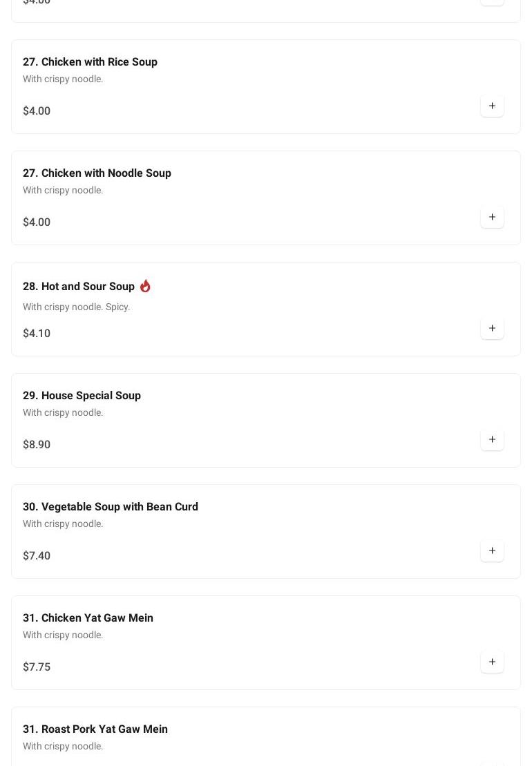Image resolution: width=532 pixels, height=766 pixels.
Task: Select the $7.40 price text
Action: click(x=37, y=556)
